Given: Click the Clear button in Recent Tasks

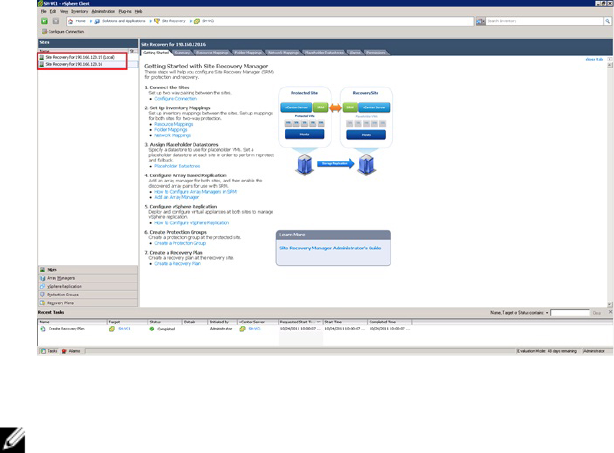Looking at the screenshot, I should click(x=597, y=313).
